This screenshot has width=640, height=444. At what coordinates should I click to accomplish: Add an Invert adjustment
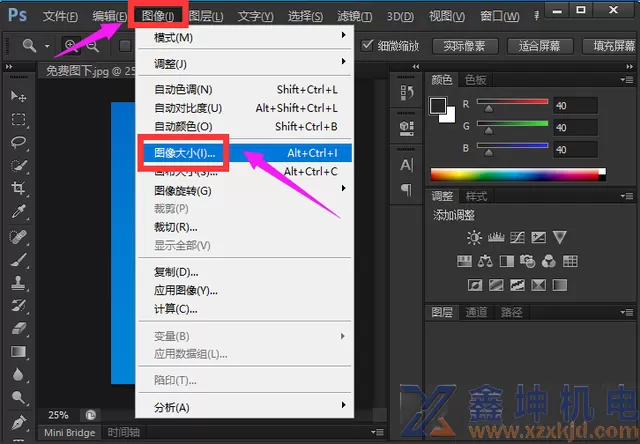pyautogui.click(x=475, y=285)
